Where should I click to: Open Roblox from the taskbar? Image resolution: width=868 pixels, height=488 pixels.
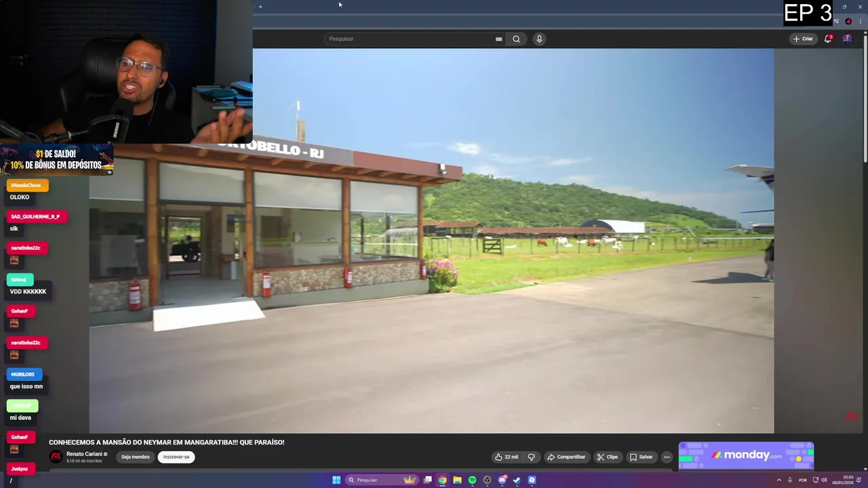click(532, 480)
